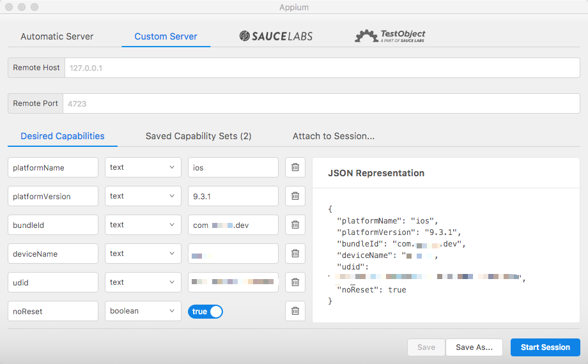Switch to Attach to Session tab
This screenshot has width=588, height=364.
334,136
